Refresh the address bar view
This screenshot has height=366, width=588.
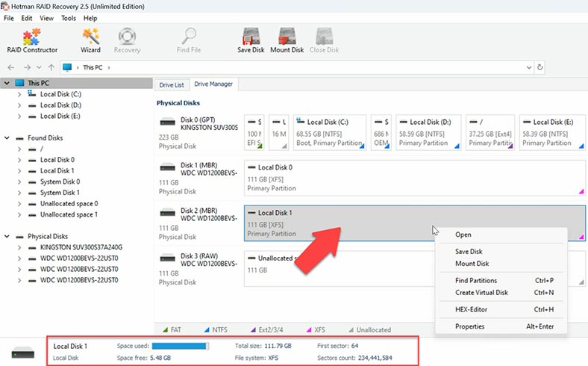click(x=540, y=67)
